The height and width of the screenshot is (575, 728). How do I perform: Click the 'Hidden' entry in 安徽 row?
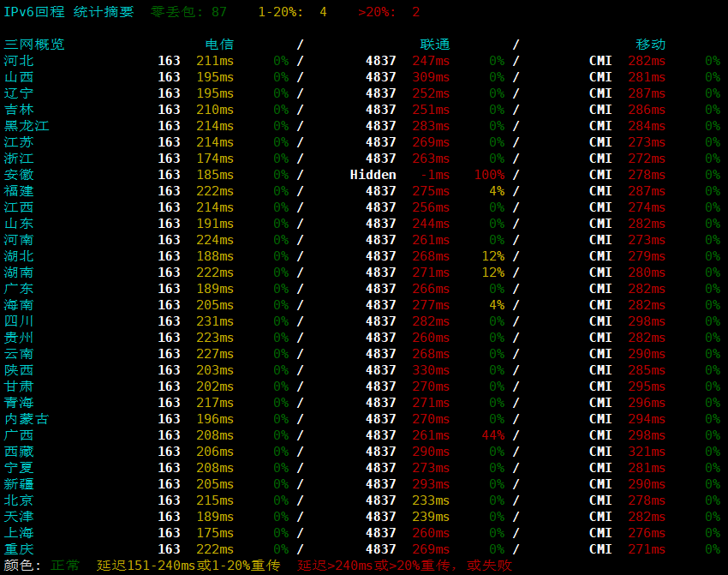373,175
